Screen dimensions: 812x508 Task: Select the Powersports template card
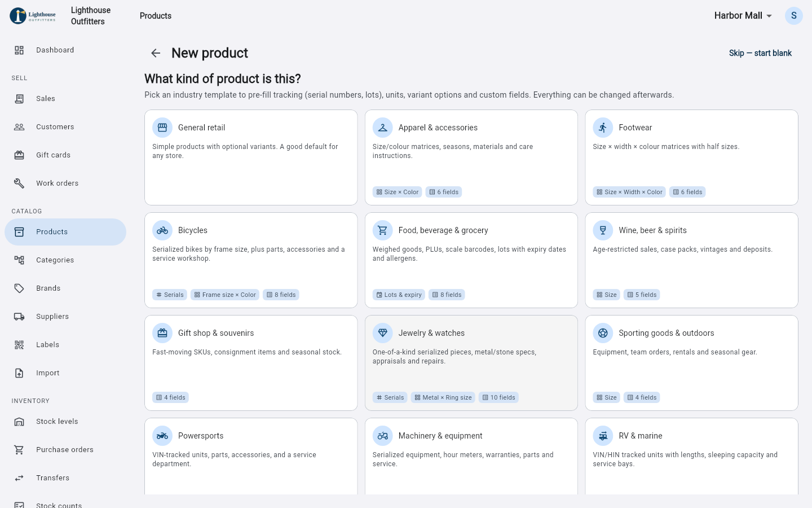pos(251,457)
